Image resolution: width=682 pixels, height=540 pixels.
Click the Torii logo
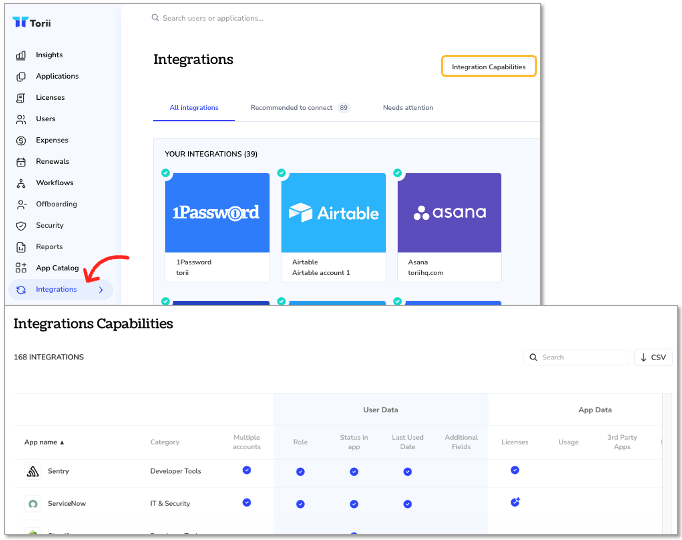click(31, 23)
